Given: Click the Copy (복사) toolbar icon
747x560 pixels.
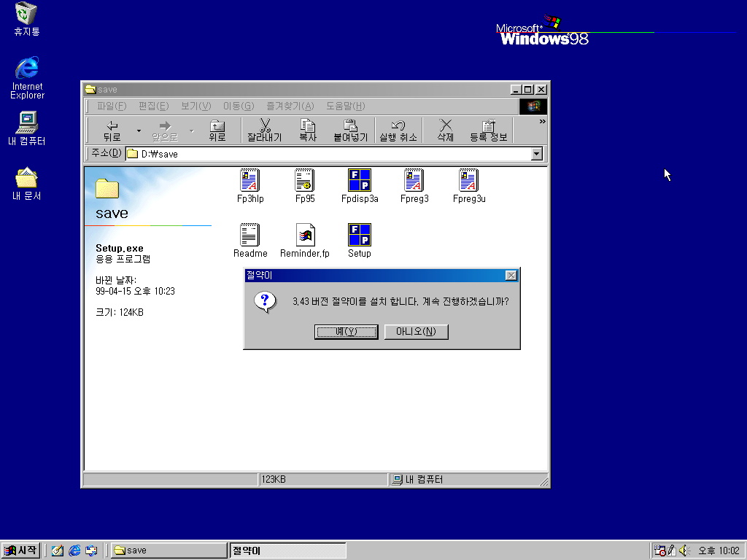Looking at the screenshot, I should 308,131.
